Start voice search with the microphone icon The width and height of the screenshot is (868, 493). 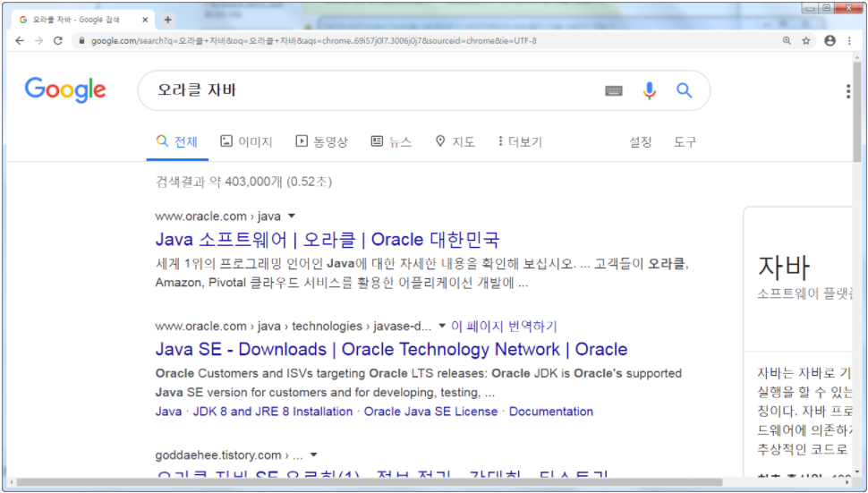pyautogui.click(x=650, y=90)
